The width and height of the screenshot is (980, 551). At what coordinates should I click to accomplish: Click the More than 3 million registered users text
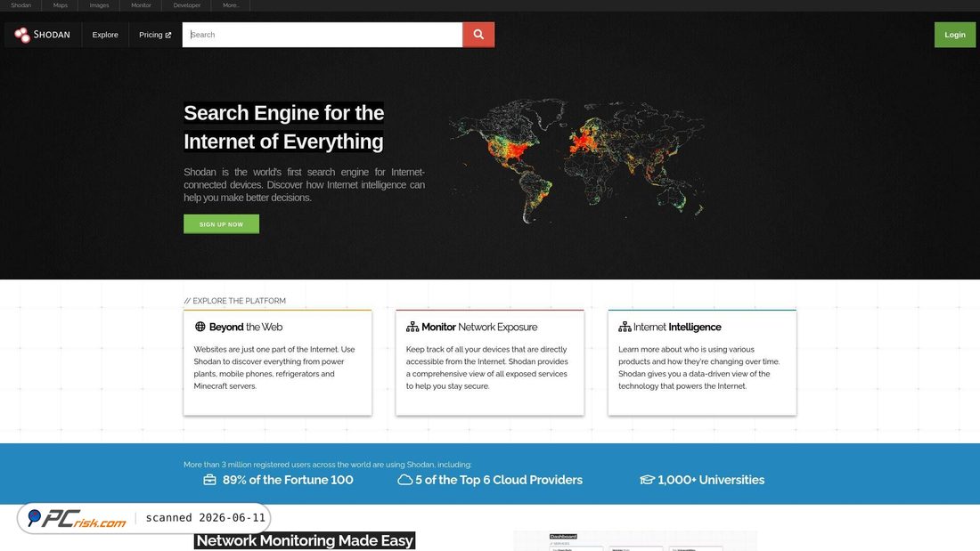point(328,464)
